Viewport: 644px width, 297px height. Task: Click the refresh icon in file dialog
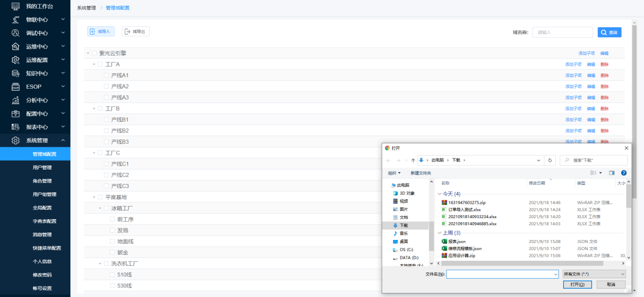tap(550, 160)
